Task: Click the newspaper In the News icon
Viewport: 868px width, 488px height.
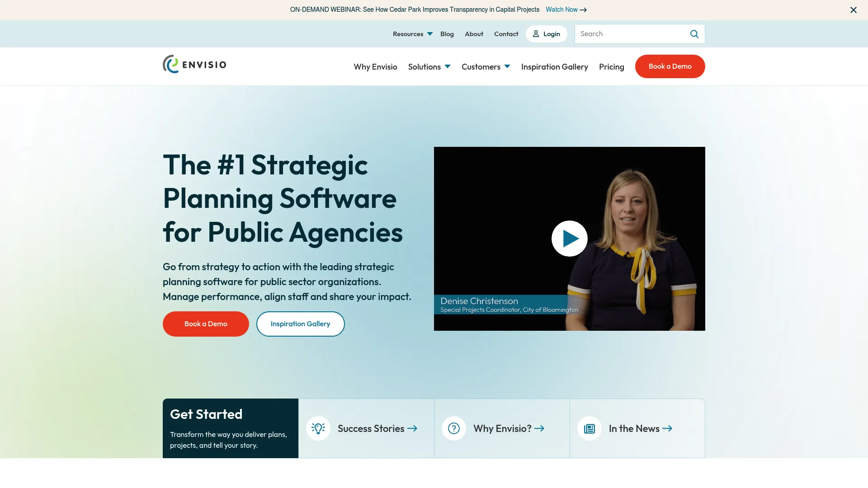Action: [x=590, y=428]
